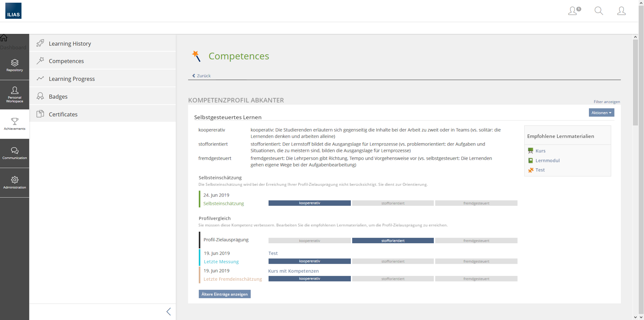644x320 pixels.
Task: Open the Aktionen dropdown
Action: pyautogui.click(x=601, y=113)
